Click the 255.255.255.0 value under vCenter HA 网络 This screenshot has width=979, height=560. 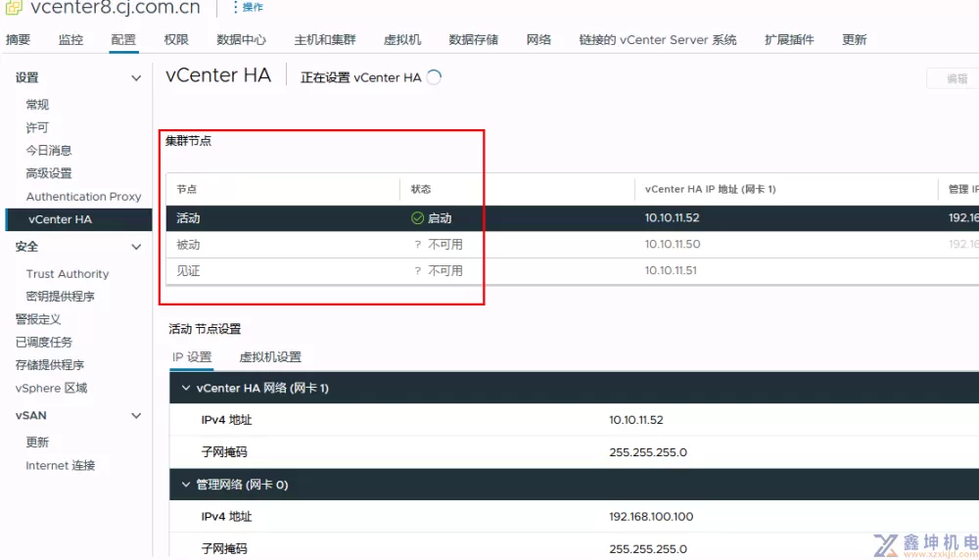(x=648, y=452)
